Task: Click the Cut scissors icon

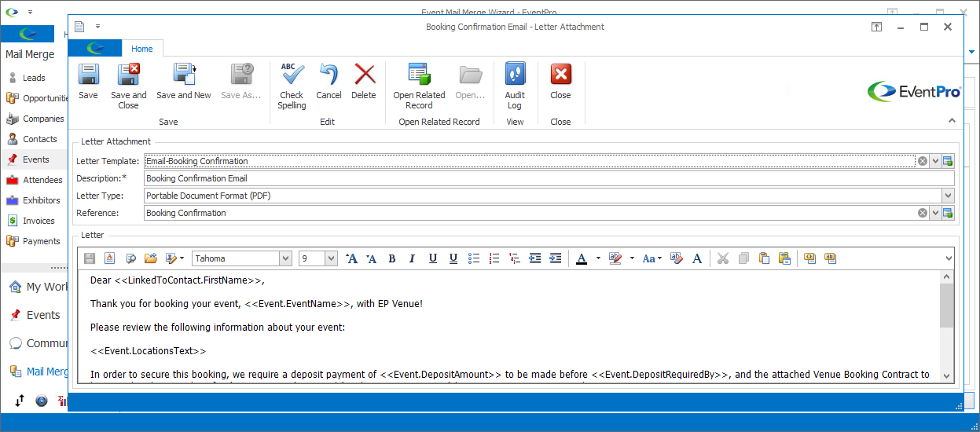Action: point(723,258)
